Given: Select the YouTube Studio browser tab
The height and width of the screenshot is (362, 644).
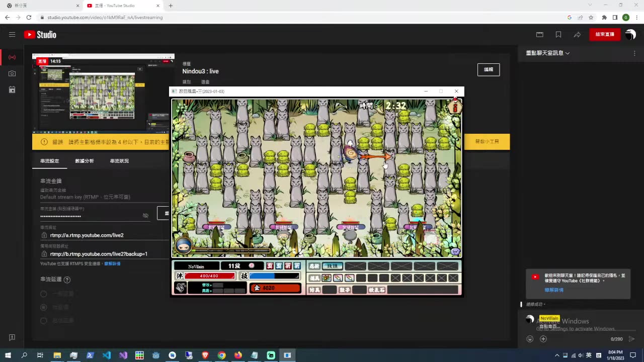Looking at the screenshot, I should (122, 6).
